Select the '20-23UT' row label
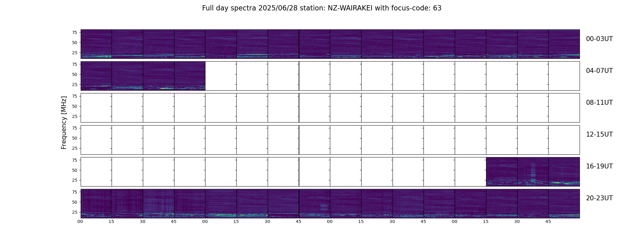The image size is (644, 245). [599, 198]
